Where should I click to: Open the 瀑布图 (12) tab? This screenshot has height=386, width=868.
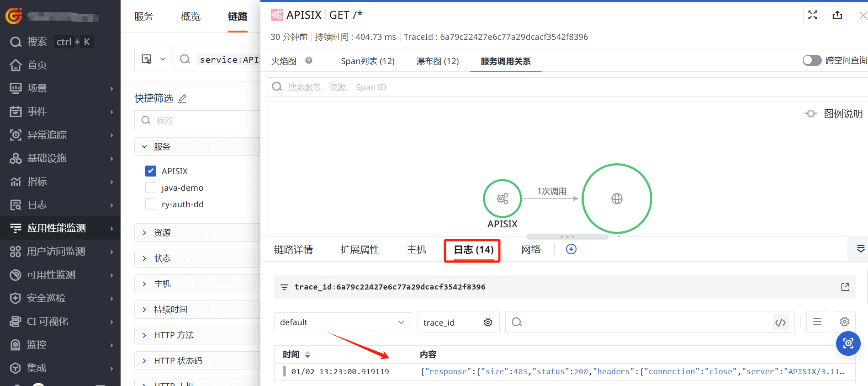(438, 61)
